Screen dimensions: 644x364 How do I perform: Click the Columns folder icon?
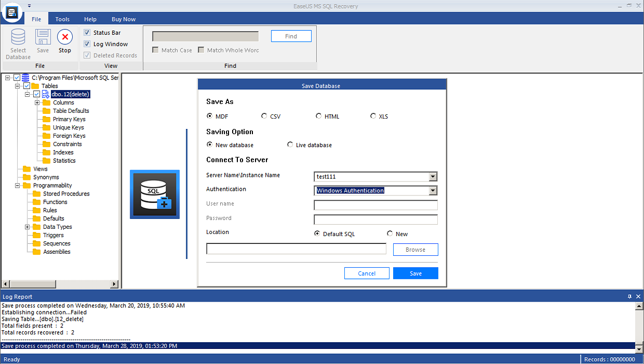(47, 102)
